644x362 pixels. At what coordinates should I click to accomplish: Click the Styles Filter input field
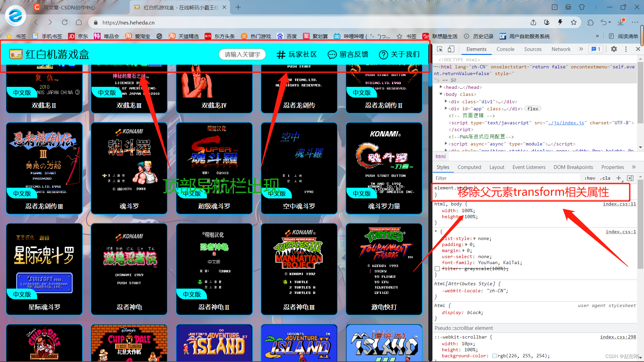(506, 178)
